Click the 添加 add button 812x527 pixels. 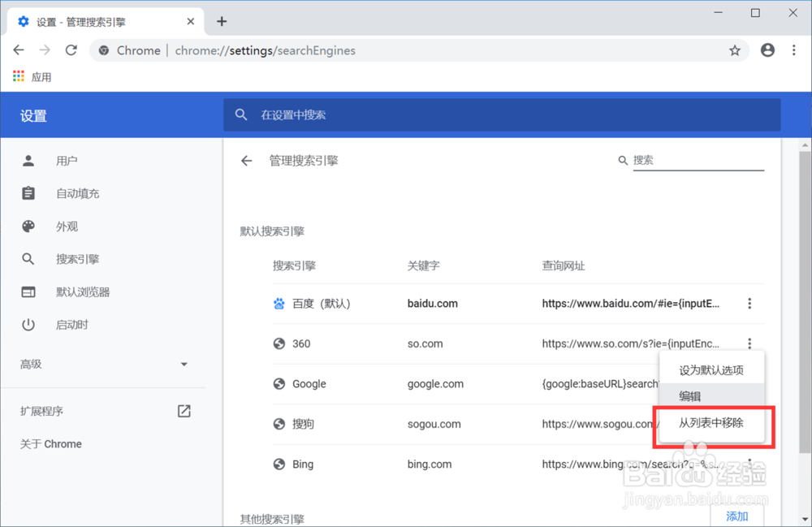tap(737, 516)
